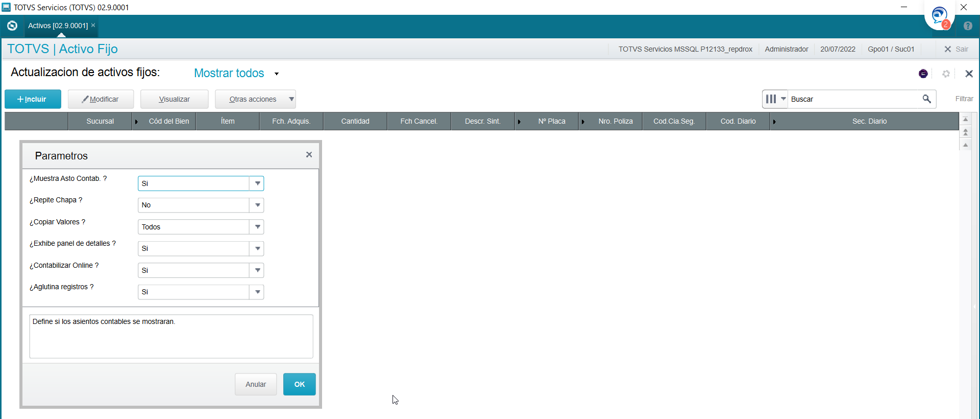Close the Parametros dialog
Viewport: 980px width, 419px height.
[309, 154]
